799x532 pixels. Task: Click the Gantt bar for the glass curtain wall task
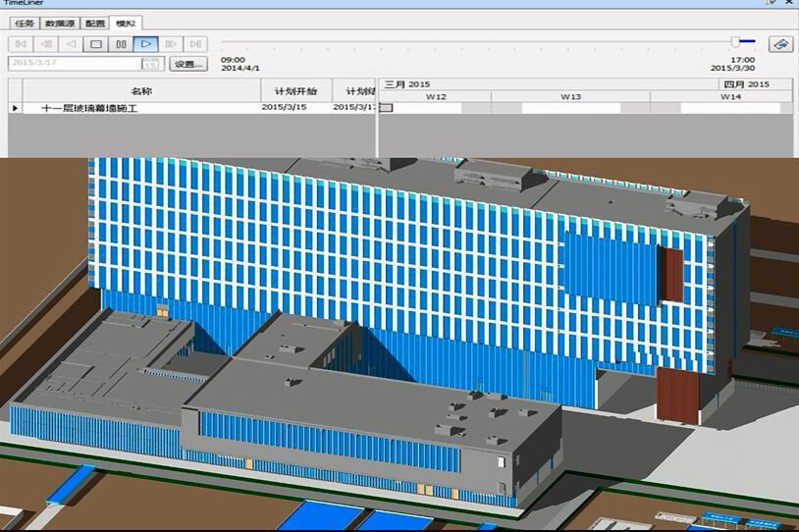(388, 108)
